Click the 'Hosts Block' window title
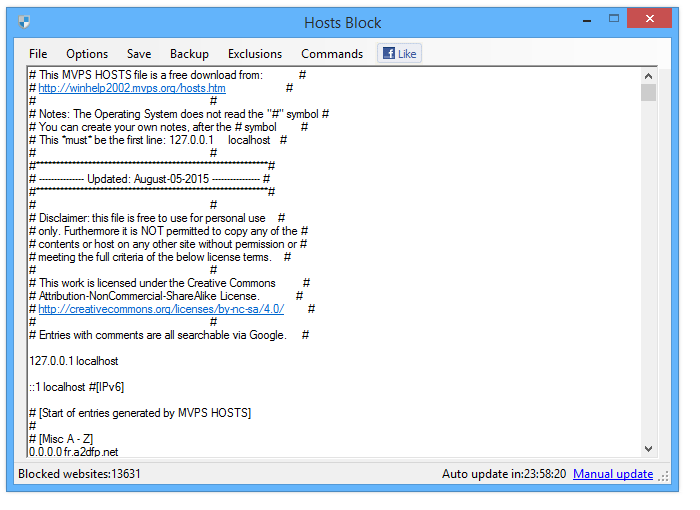Viewport: 700px width, 510px height. coord(343,22)
